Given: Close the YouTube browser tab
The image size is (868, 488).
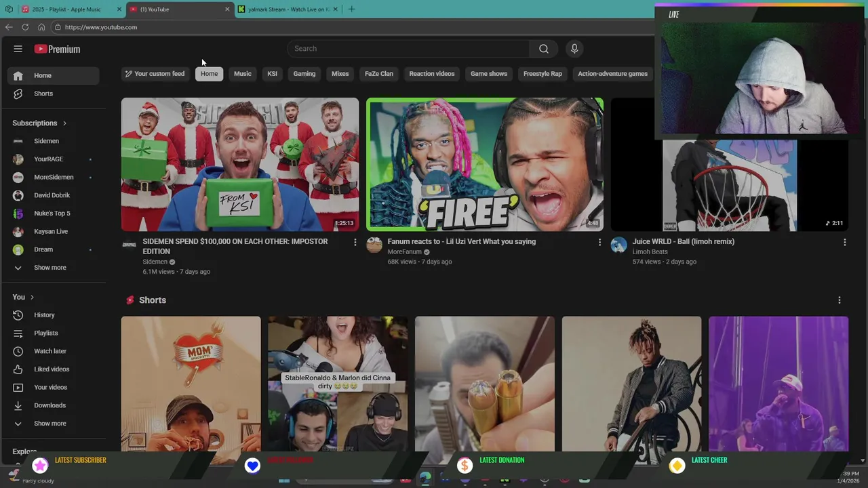Looking at the screenshot, I should [x=227, y=9].
